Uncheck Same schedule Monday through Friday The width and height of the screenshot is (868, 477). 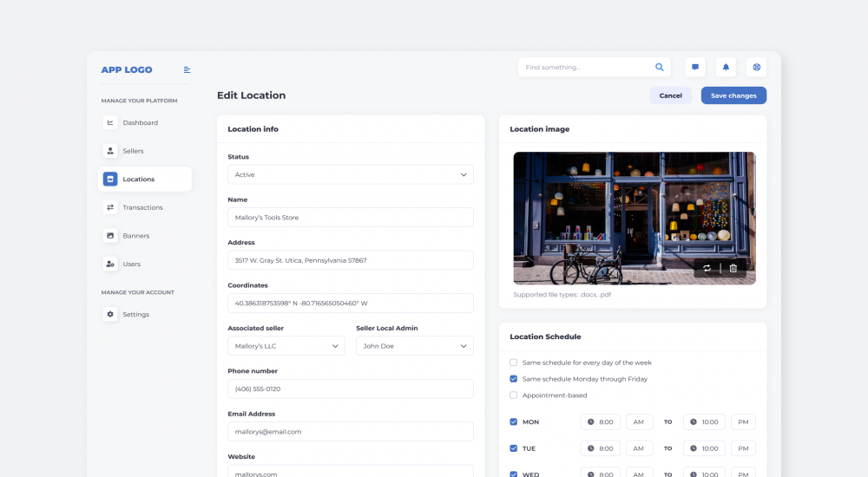[514, 379]
